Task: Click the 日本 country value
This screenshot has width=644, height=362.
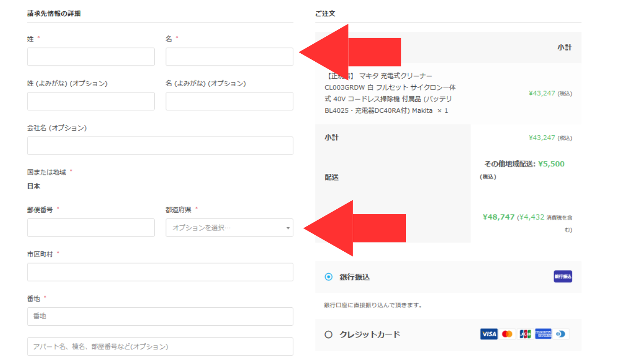Action: (33, 186)
